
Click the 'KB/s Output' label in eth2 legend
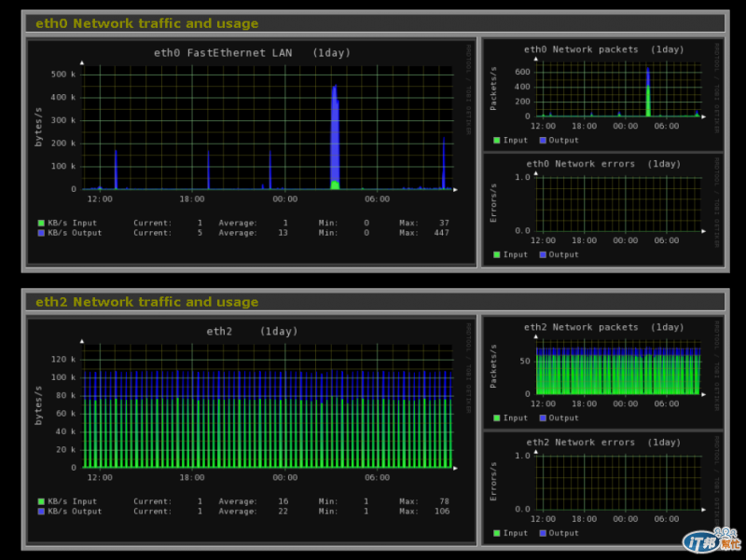pos(75,512)
